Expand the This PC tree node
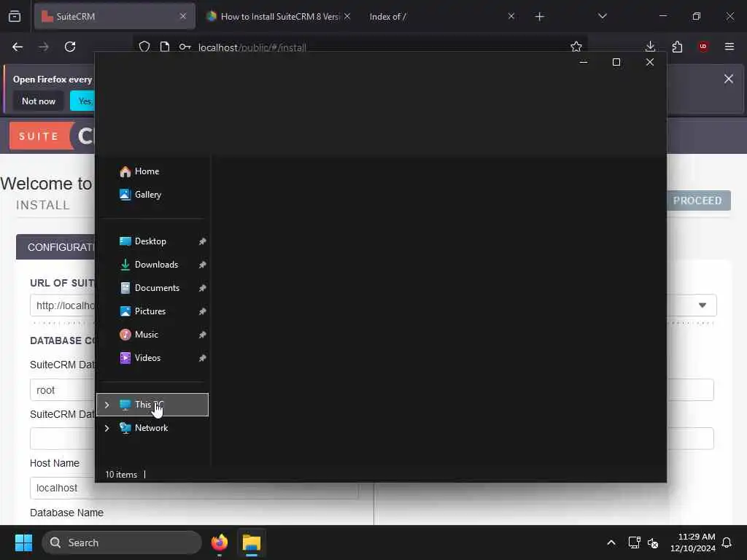Viewport: 747px width, 560px height. coord(107,405)
